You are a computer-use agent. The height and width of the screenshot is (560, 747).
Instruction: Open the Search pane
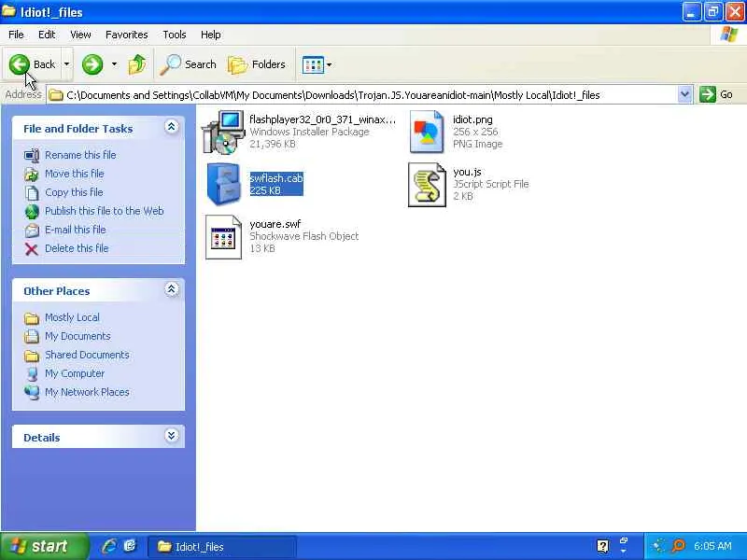coord(189,64)
